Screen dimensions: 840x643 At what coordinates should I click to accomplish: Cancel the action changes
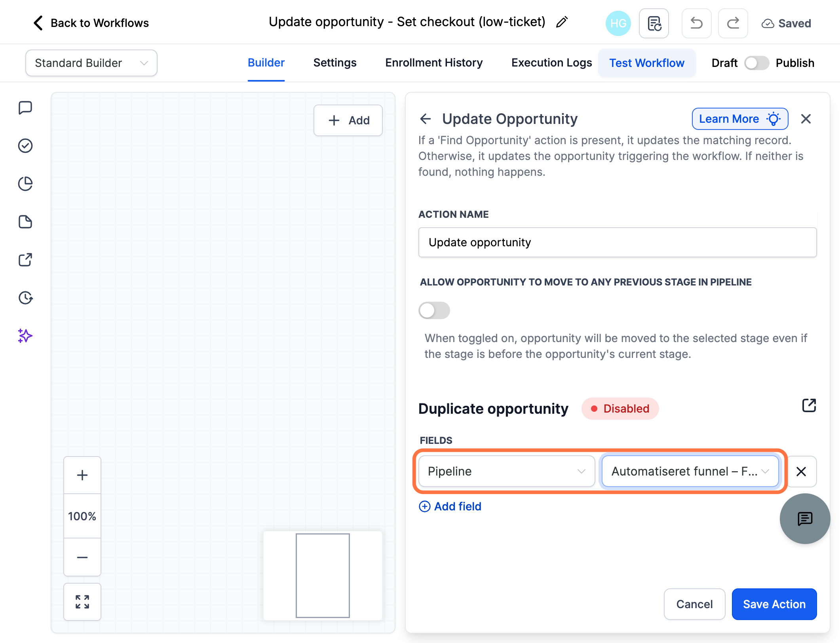pos(694,604)
